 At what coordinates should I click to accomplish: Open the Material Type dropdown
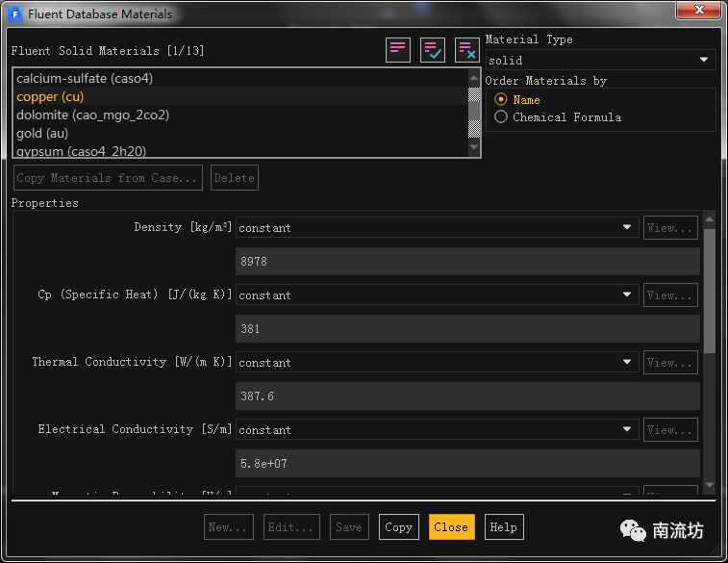(x=600, y=60)
